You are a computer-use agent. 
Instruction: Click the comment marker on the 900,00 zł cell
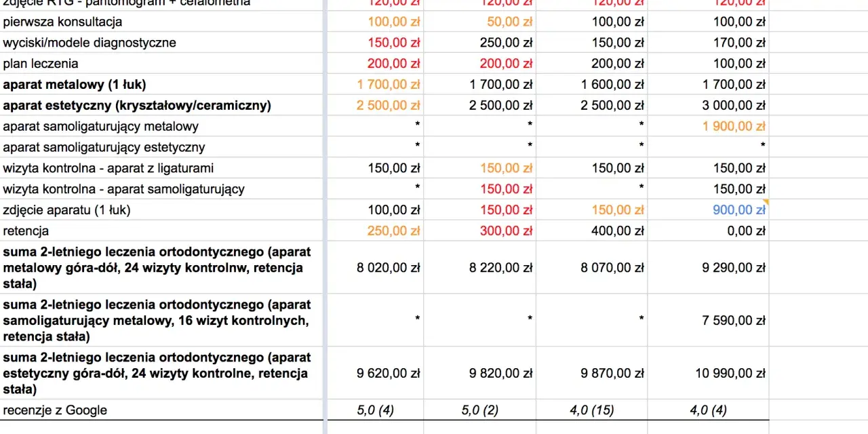click(x=766, y=202)
